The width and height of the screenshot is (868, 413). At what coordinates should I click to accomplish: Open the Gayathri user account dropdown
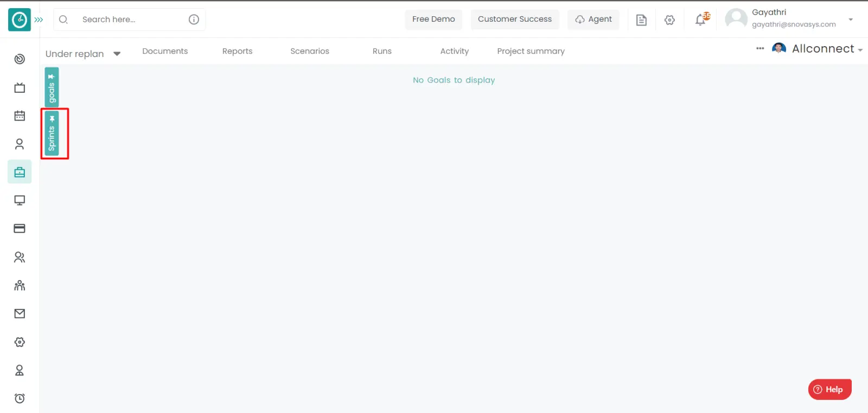tap(850, 20)
